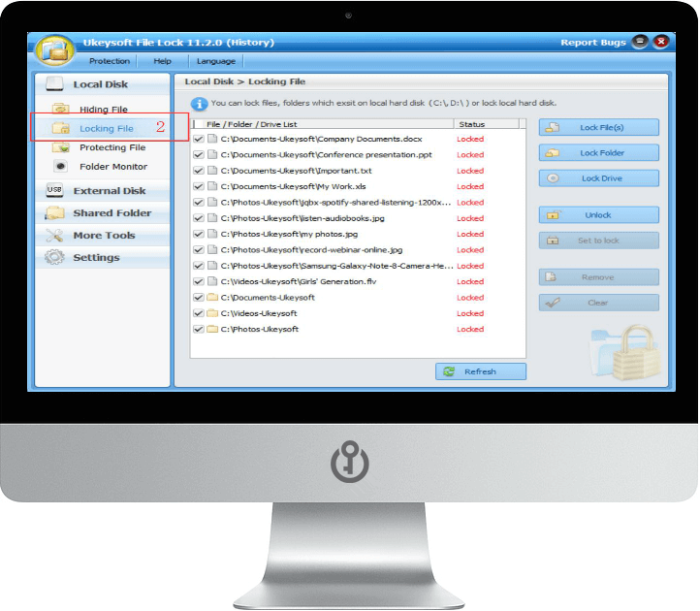The height and width of the screenshot is (611, 700).
Task: Click the folder icon of C:\Photos-Ukeysoft row
Action: point(212,329)
